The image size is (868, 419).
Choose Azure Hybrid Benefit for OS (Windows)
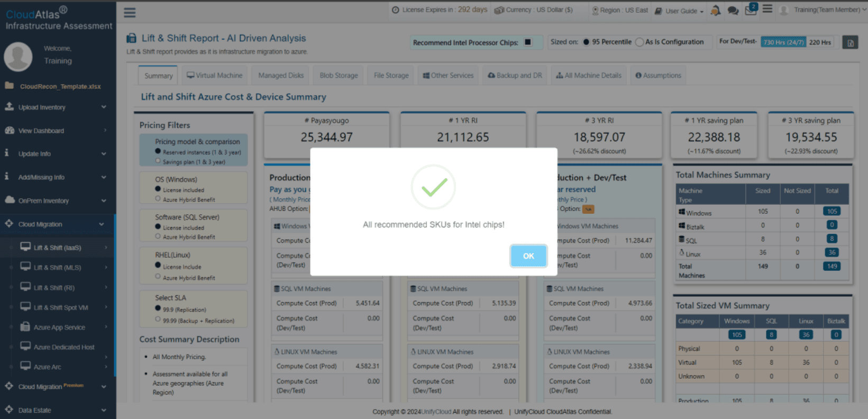(158, 199)
